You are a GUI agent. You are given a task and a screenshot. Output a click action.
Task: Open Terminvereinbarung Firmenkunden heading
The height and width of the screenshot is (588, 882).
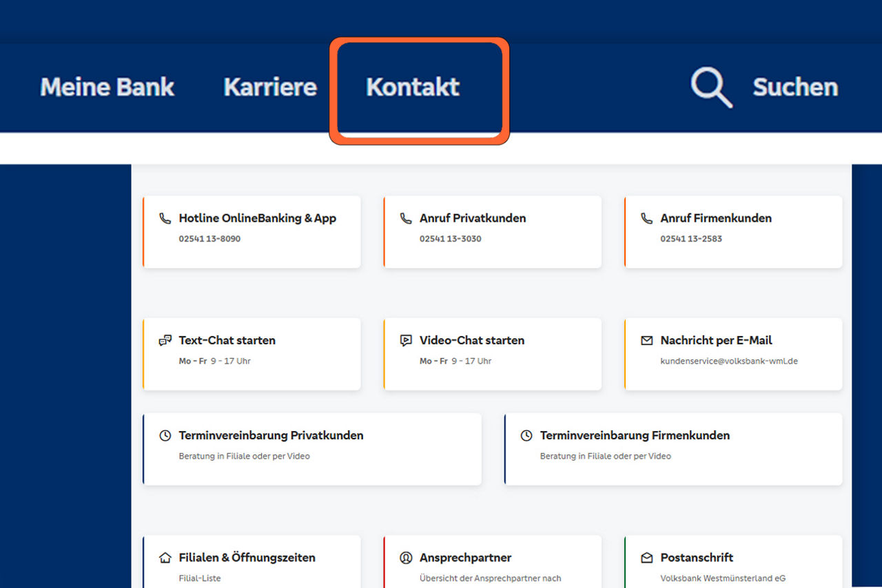tap(635, 435)
